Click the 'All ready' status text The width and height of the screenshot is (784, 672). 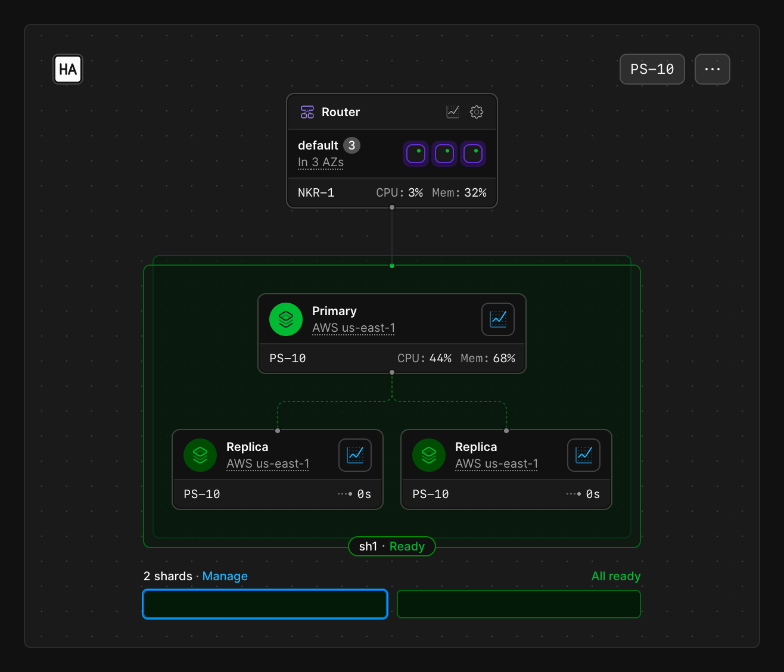pos(616,576)
